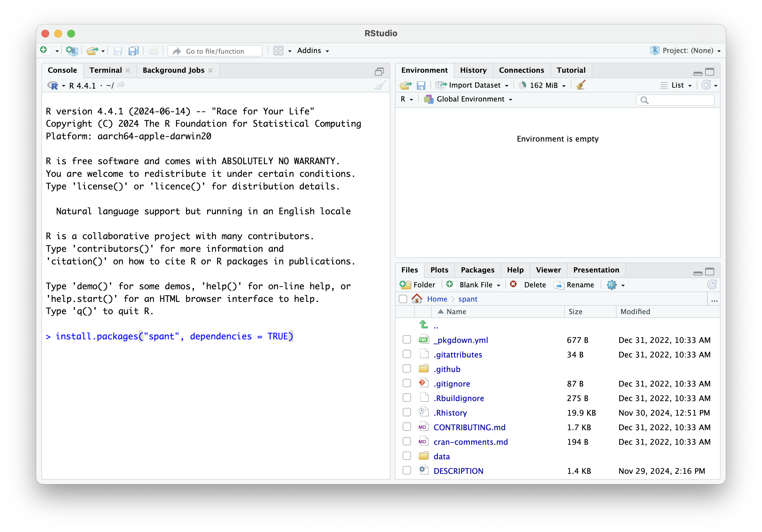Check the data folder checkbox
The height and width of the screenshot is (532, 762).
(407, 456)
